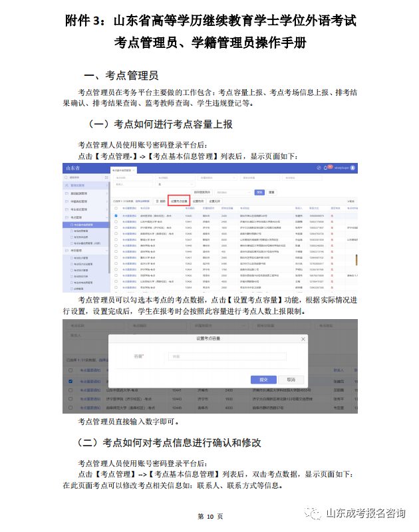This screenshot has width=419, height=532.
Task: Open the dropdown right of 保存搜索条件
Action: [233, 192]
